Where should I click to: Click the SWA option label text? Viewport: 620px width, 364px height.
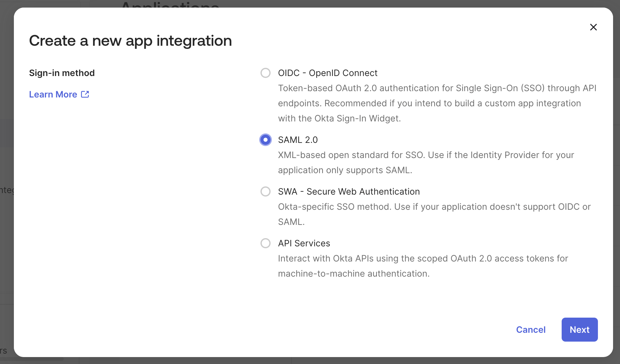tap(349, 191)
